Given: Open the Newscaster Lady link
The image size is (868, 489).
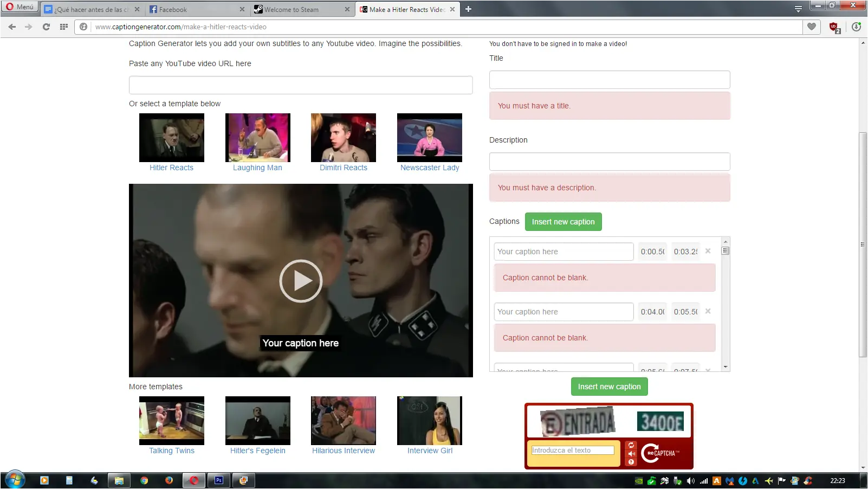Looking at the screenshot, I should coord(430,168).
